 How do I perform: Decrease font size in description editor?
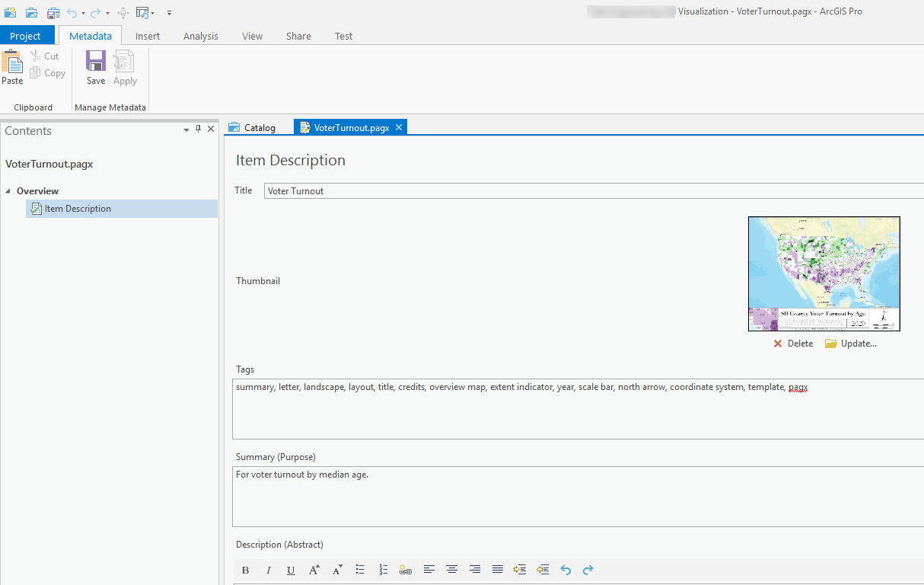point(337,570)
